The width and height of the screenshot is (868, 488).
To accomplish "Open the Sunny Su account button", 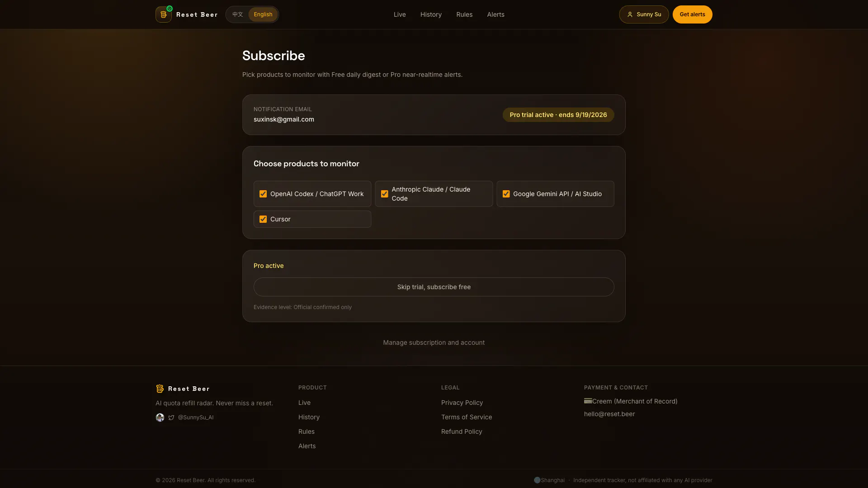I will point(644,14).
